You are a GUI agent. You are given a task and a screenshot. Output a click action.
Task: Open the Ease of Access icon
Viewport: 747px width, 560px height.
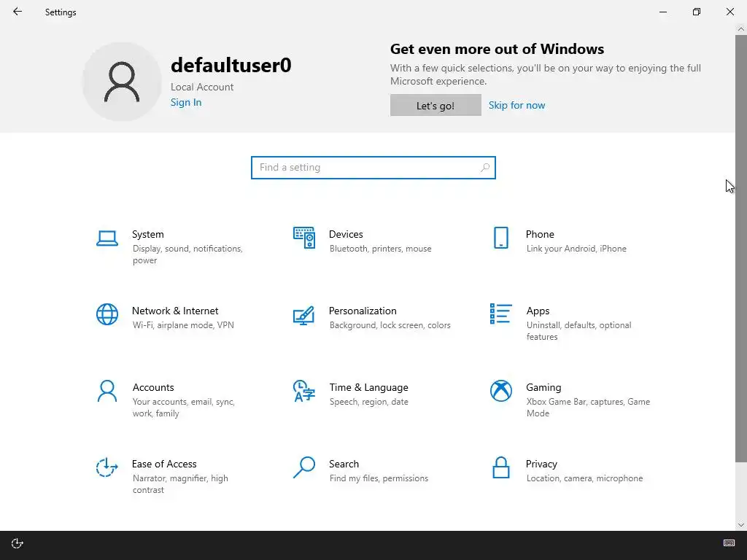click(107, 467)
